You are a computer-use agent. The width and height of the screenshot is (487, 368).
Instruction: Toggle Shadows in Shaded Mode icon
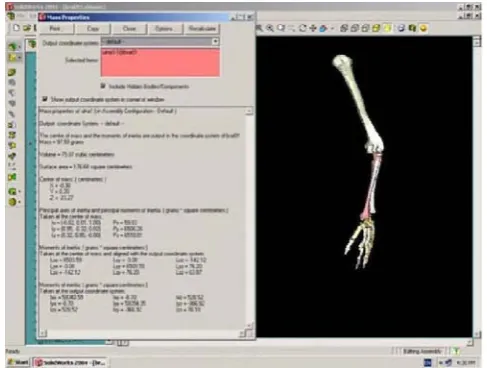tap(401, 28)
